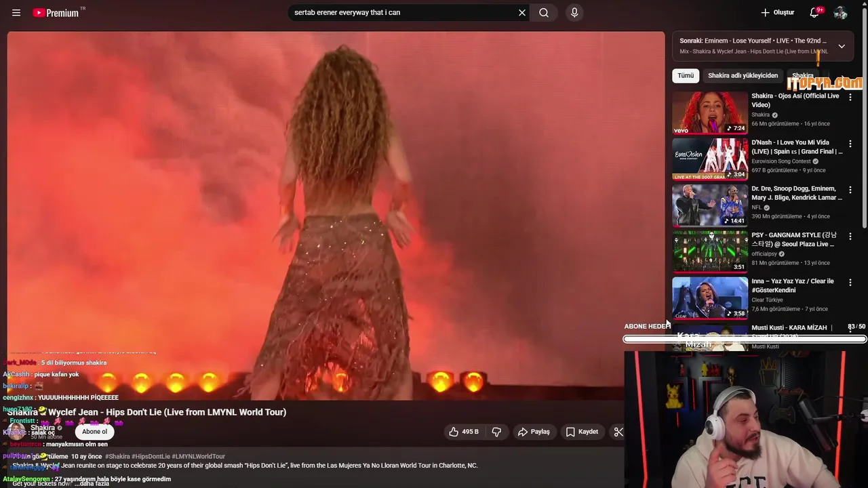Select the Shakira filter chip
Screen dimensions: 868x488
(x=802, y=76)
